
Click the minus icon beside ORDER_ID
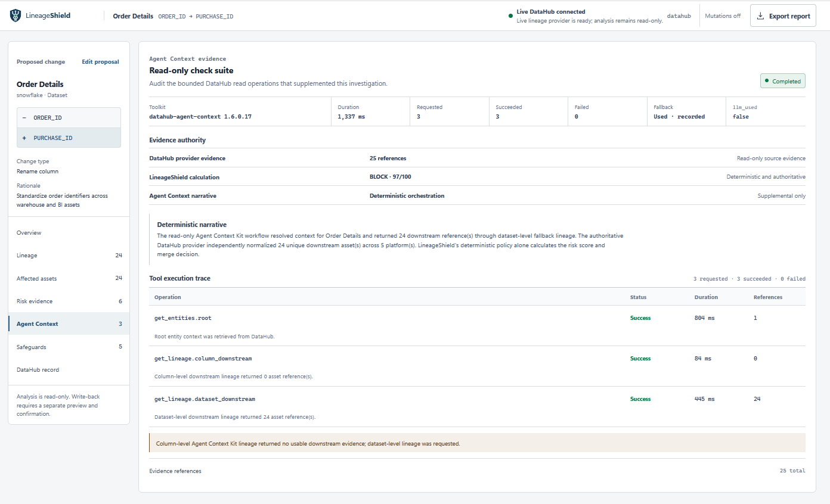click(24, 118)
